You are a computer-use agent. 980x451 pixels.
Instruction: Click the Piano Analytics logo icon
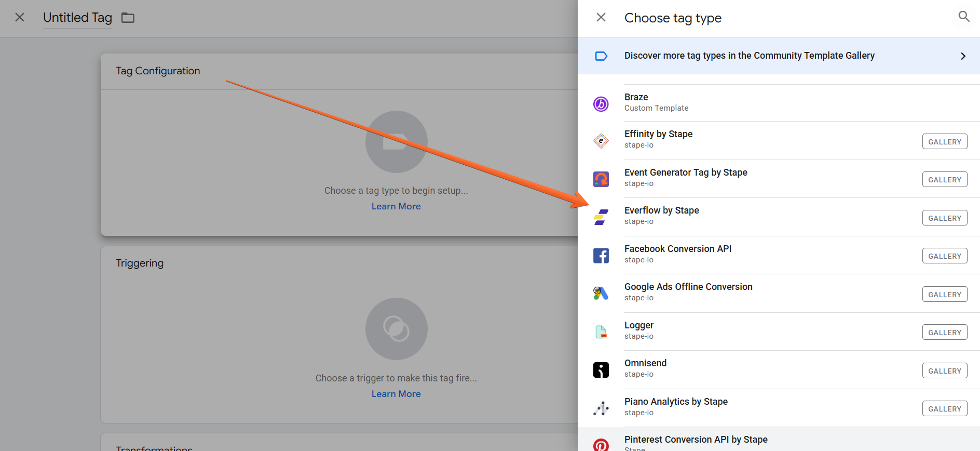(x=601, y=408)
